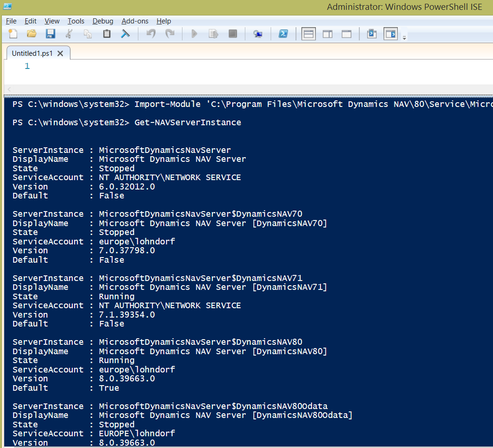Viewport: 493px width, 448px height.
Task: Open the Debug menu
Action: 103,21
